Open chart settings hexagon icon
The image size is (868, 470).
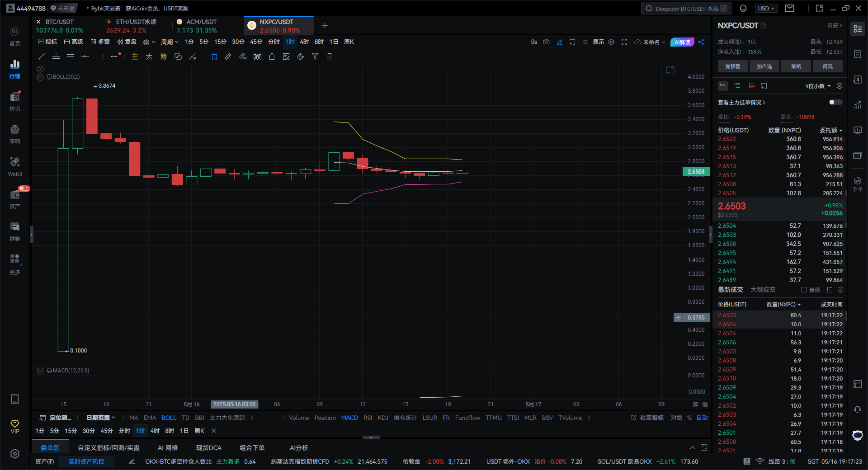tap(611, 42)
